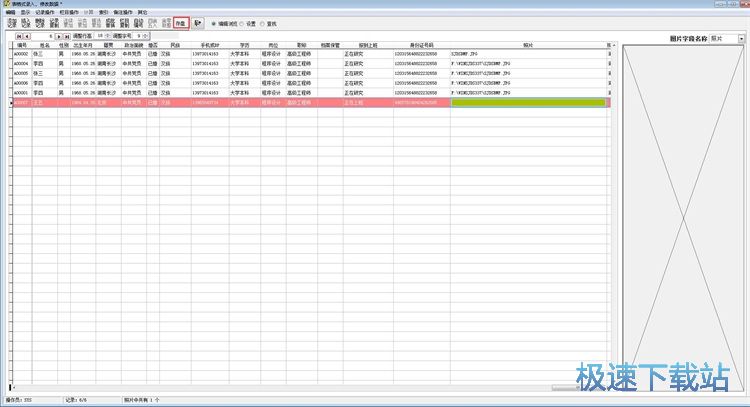Open the 索引 menu
Viewport: 750px width, 407px height.
coord(103,12)
